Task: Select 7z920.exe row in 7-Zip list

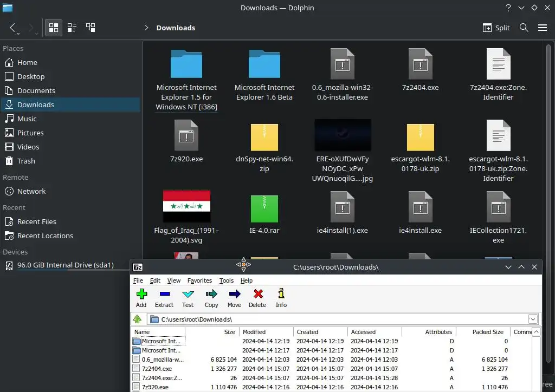Action: [x=332, y=387]
